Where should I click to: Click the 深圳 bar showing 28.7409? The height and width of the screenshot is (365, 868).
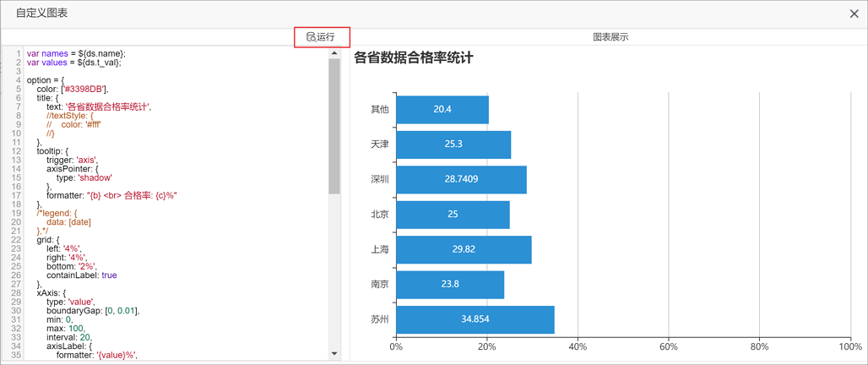coord(461,179)
